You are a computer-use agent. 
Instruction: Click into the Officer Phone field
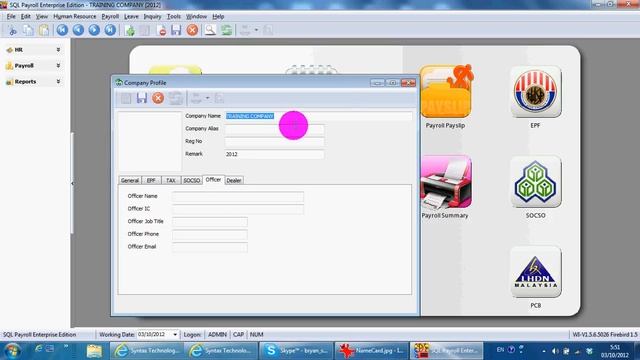pos(209,234)
